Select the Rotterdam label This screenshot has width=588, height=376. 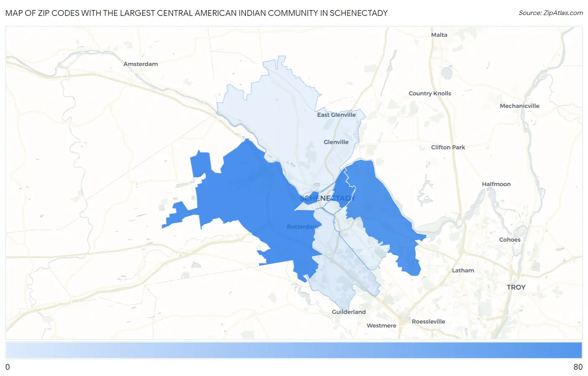pyautogui.click(x=303, y=227)
